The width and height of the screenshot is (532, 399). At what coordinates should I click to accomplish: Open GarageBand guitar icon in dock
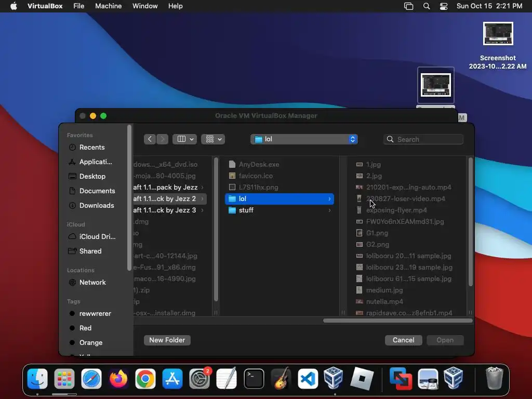281,379
